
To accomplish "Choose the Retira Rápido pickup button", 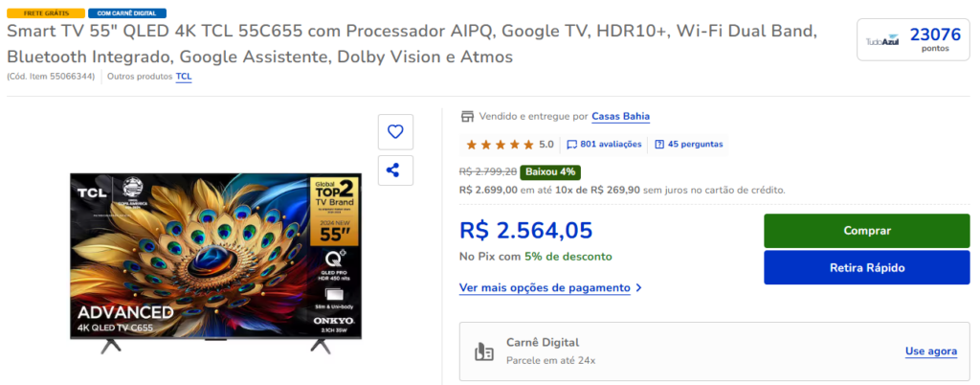I will [x=867, y=267].
